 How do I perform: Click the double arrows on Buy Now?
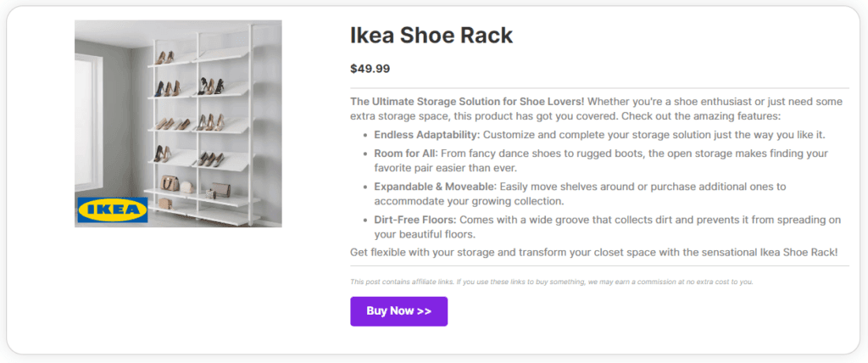point(424,311)
